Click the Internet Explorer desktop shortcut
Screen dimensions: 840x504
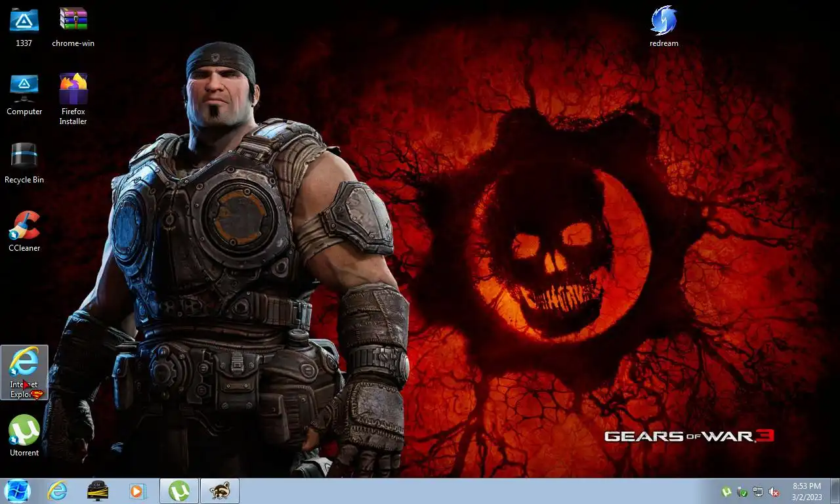(x=24, y=372)
